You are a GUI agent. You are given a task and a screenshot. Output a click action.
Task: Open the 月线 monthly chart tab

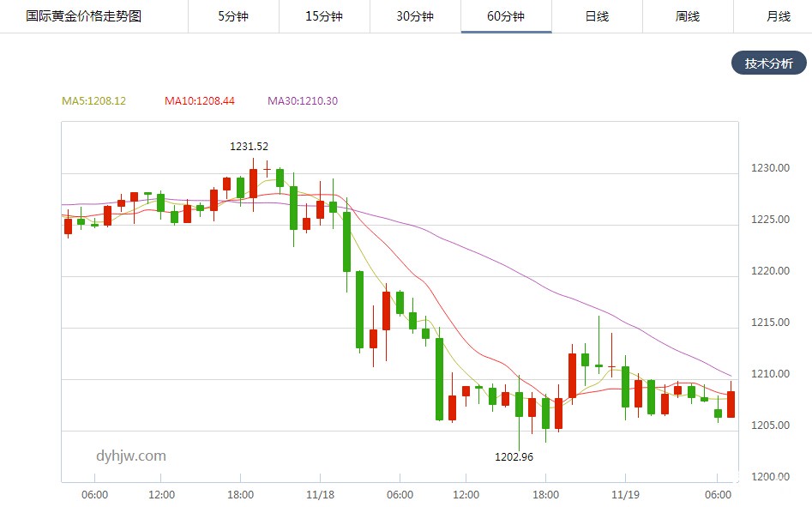pyautogui.click(x=778, y=16)
